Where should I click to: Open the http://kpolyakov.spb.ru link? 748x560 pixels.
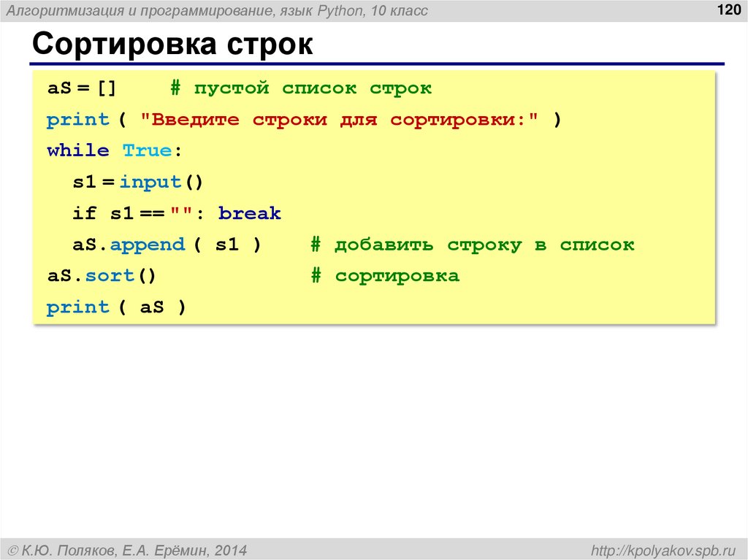663,551
